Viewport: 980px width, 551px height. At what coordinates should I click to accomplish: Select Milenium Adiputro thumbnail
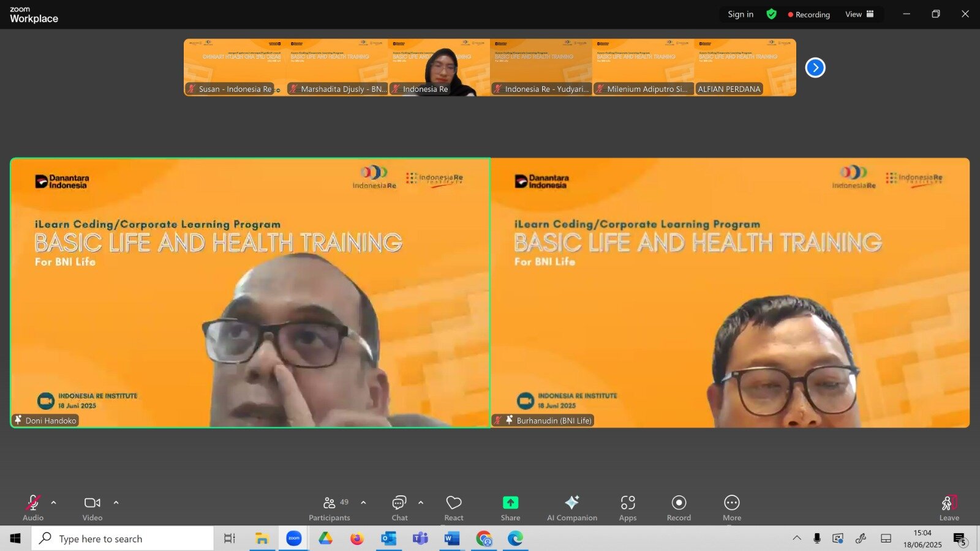pyautogui.click(x=643, y=67)
